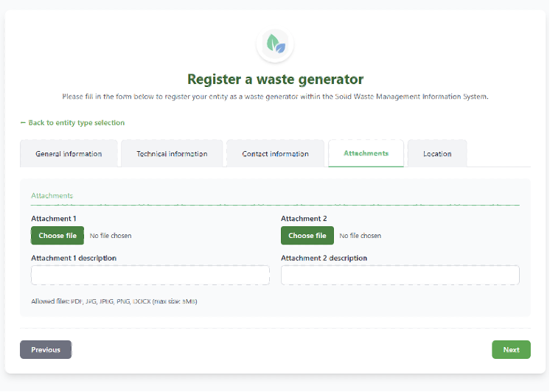
Task: Open the Location tab
Action: [x=437, y=153]
